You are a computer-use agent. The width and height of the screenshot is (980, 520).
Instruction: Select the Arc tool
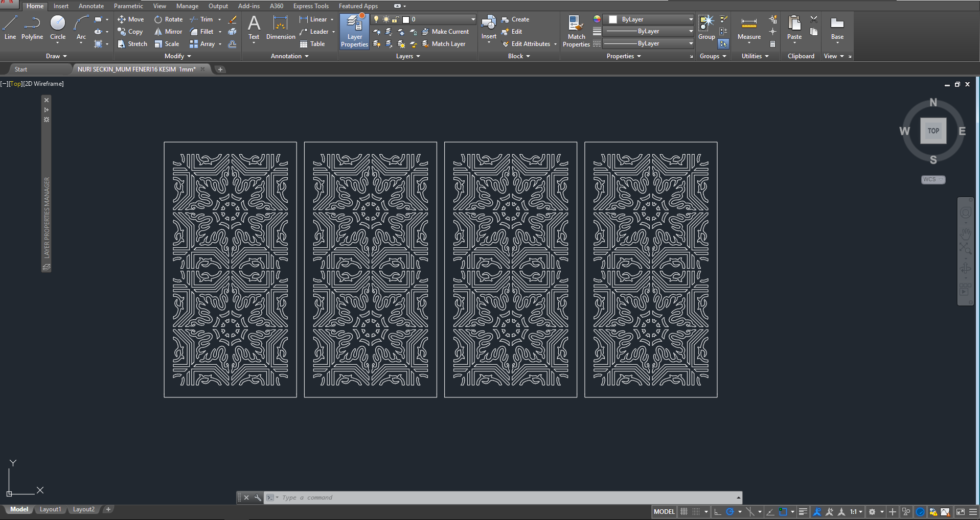(81, 28)
